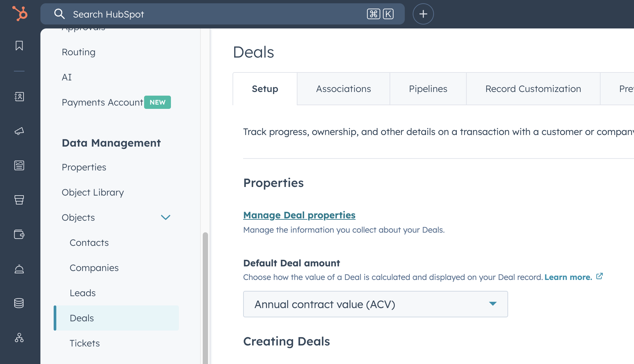The width and height of the screenshot is (634, 364).
Task: Click the Manage Deal properties link
Action: (299, 215)
